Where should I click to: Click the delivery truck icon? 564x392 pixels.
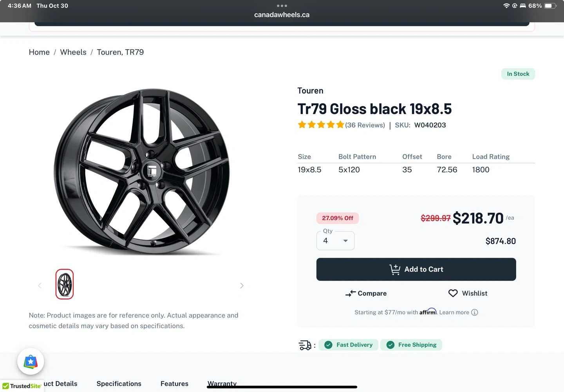[305, 345]
